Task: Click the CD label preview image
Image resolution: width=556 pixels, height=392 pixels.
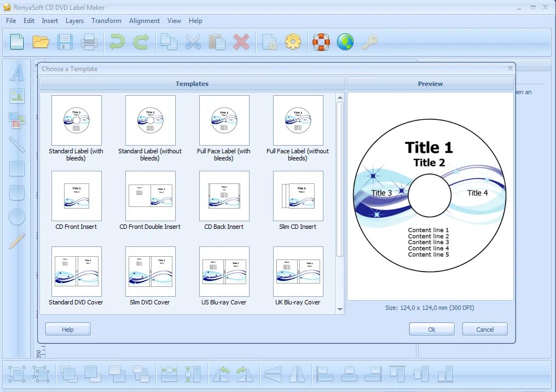Action: [x=430, y=195]
